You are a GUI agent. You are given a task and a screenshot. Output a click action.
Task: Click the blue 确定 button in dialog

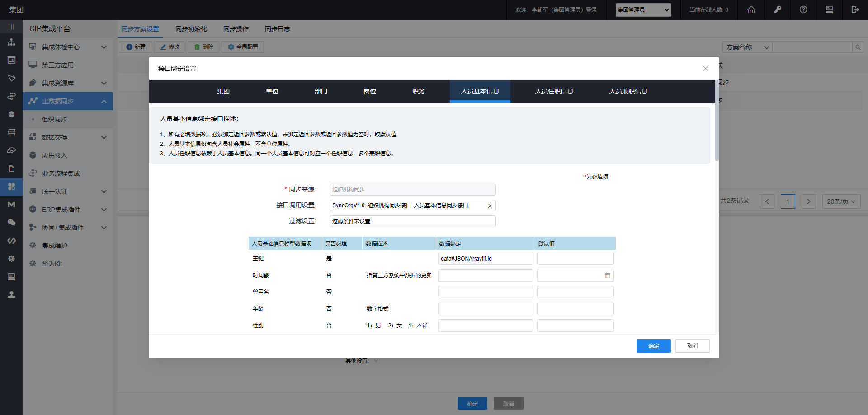[653, 346]
